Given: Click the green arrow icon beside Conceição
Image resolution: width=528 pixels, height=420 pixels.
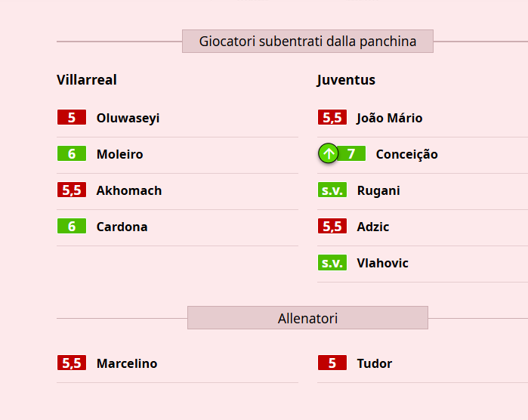Looking at the screenshot, I should [x=329, y=154].
